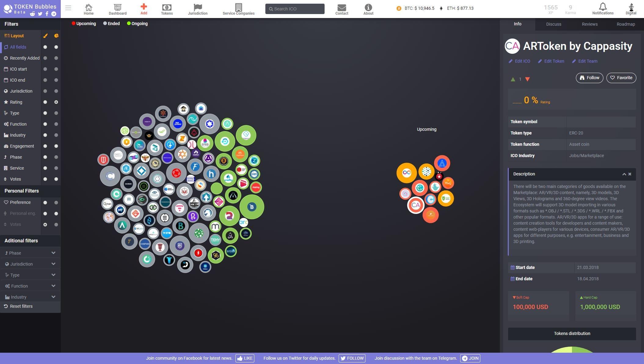The image size is (644, 364).
Task: Click the red Add plus icon
Action: 144,9
